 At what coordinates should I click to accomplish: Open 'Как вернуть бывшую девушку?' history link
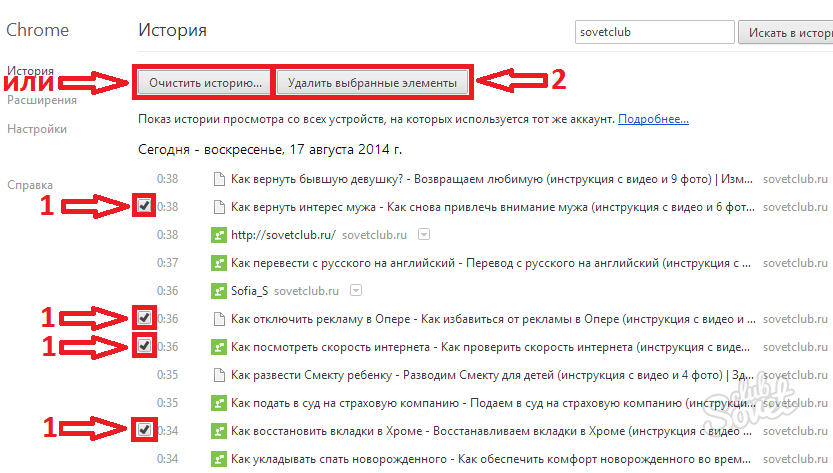491,179
